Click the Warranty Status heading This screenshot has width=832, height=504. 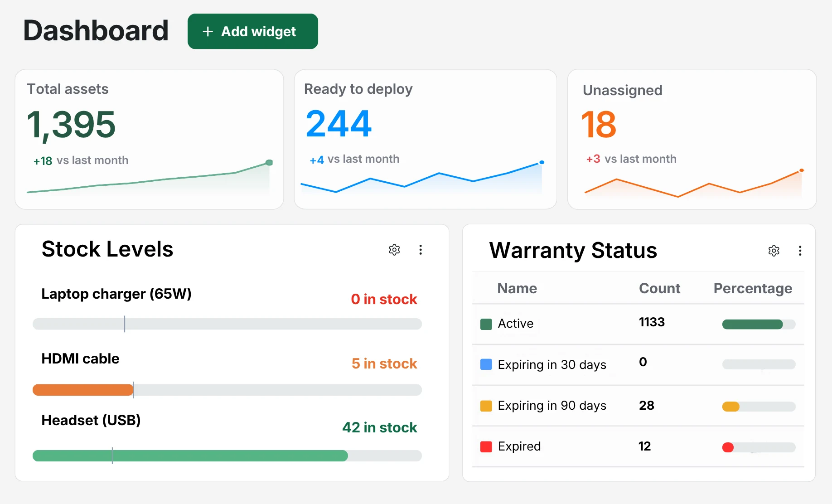(573, 250)
